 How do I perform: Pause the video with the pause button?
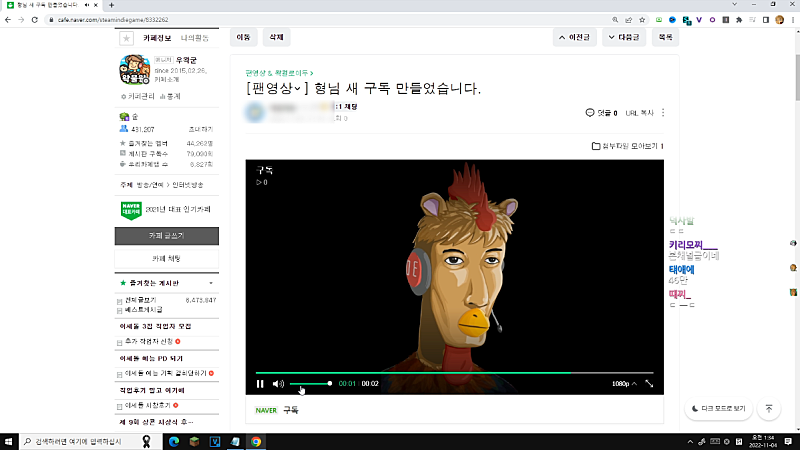click(x=260, y=384)
